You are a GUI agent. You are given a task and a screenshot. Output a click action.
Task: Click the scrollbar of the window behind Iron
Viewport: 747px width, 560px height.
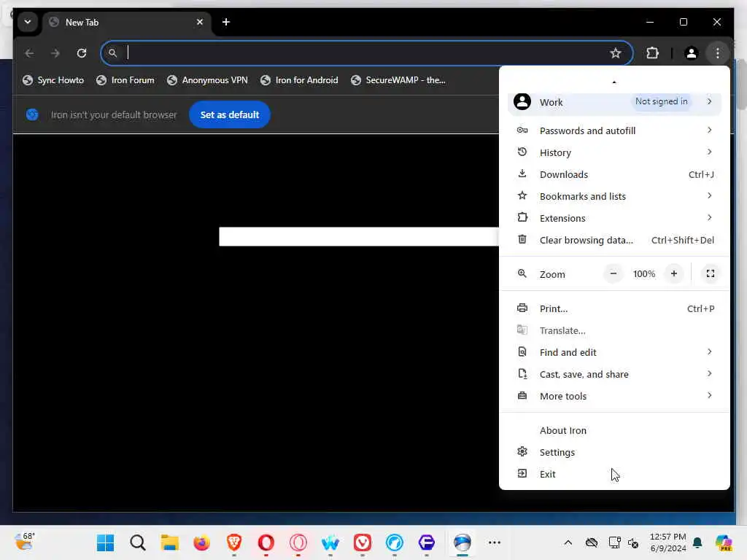tap(741, 86)
